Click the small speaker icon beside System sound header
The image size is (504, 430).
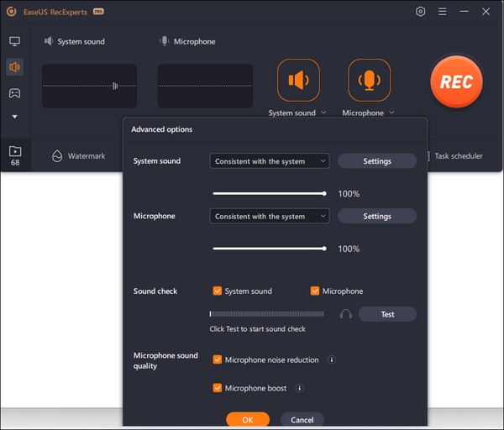(x=49, y=41)
